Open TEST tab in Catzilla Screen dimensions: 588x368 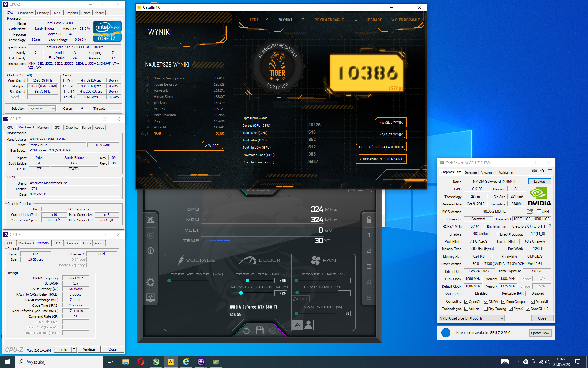click(x=254, y=20)
